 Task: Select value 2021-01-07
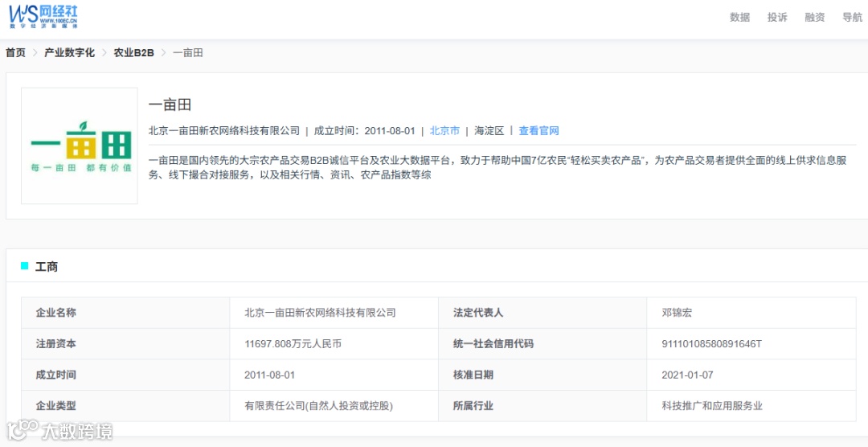coord(687,375)
